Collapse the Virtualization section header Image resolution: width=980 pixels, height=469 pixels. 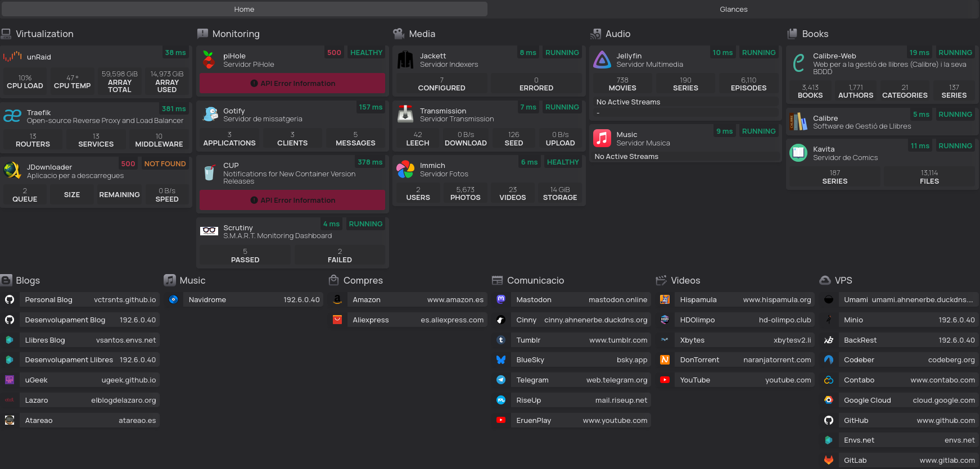pos(44,34)
